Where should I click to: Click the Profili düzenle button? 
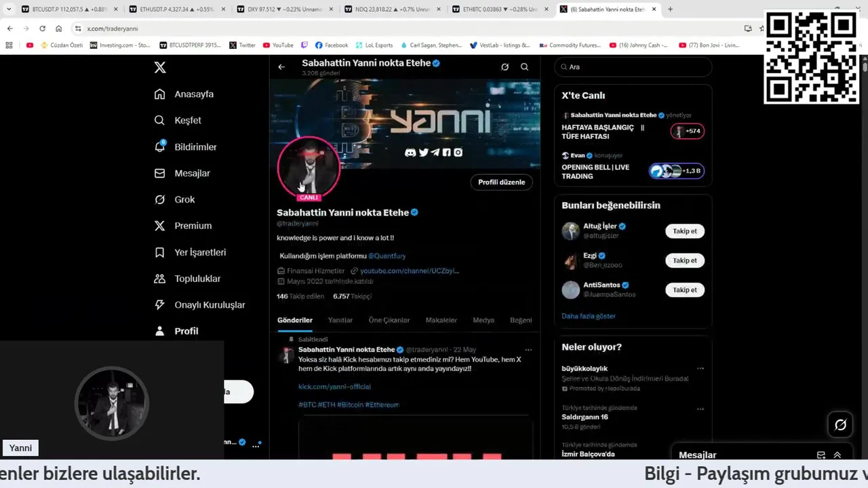click(x=501, y=182)
